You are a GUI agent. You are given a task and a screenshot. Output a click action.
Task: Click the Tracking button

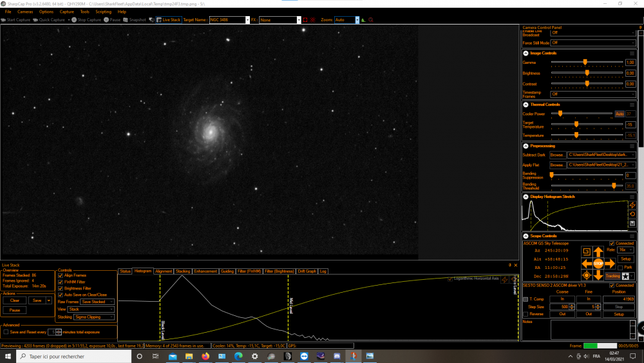tap(612, 276)
